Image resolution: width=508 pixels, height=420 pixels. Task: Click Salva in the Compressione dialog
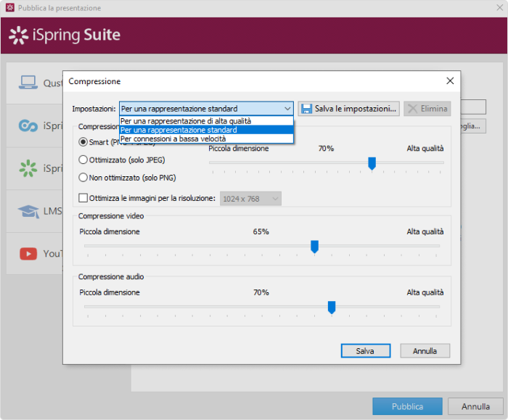(366, 350)
